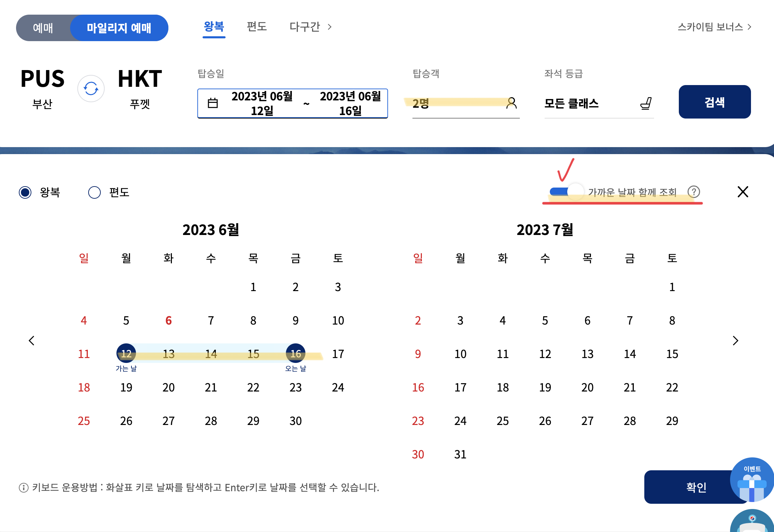Image resolution: width=774 pixels, height=532 pixels.
Task: Pick June 23 on the calendar
Action: [295, 387]
